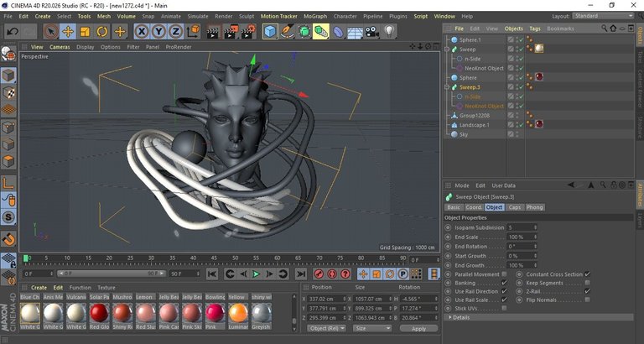
Task: Switch to Texture mode checkerboard icon
Action: [8, 92]
